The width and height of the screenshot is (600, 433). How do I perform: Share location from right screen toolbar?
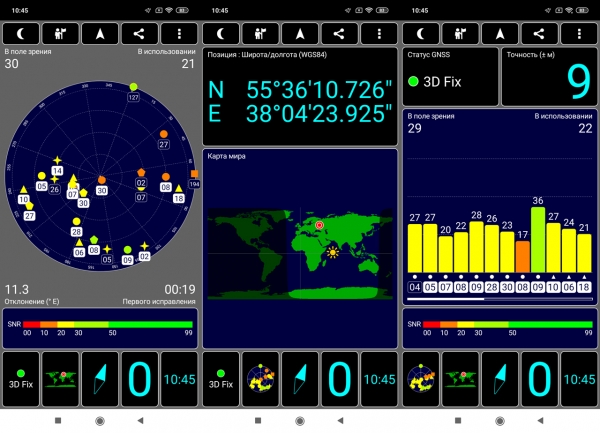point(539,34)
